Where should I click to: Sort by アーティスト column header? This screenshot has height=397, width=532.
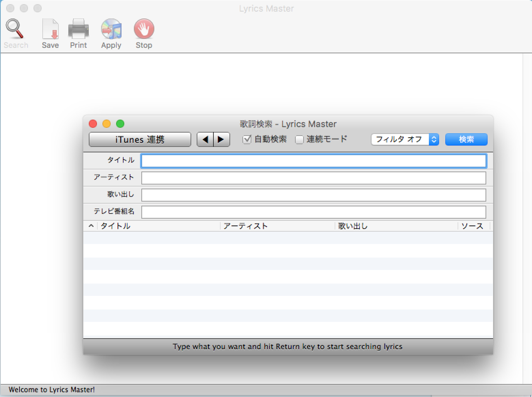[x=277, y=226]
